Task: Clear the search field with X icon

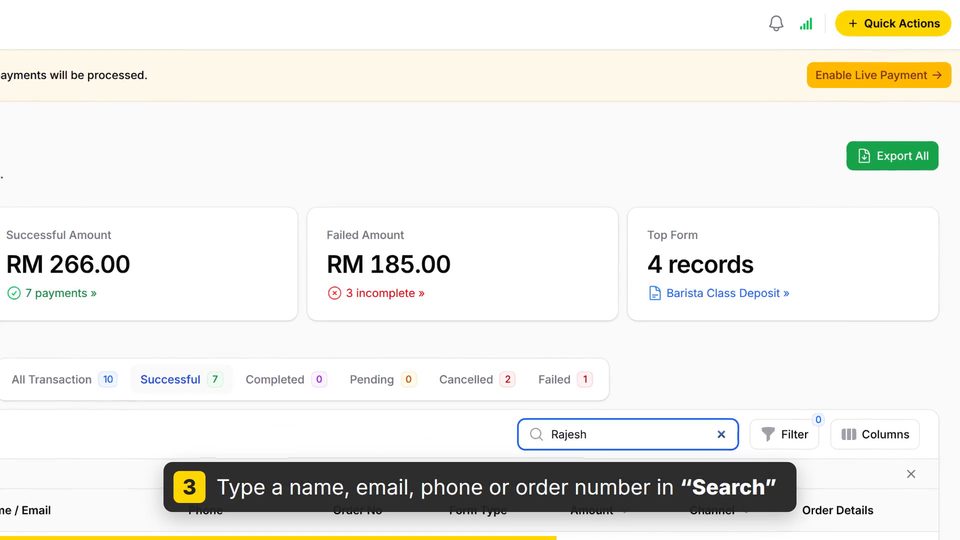Action: tap(721, 434)
